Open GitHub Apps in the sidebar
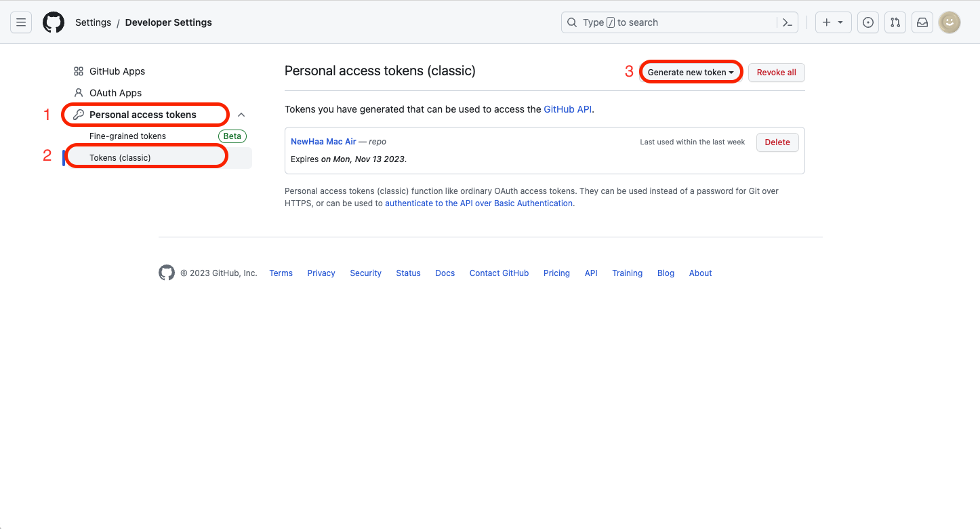 [x=117, y=71]
